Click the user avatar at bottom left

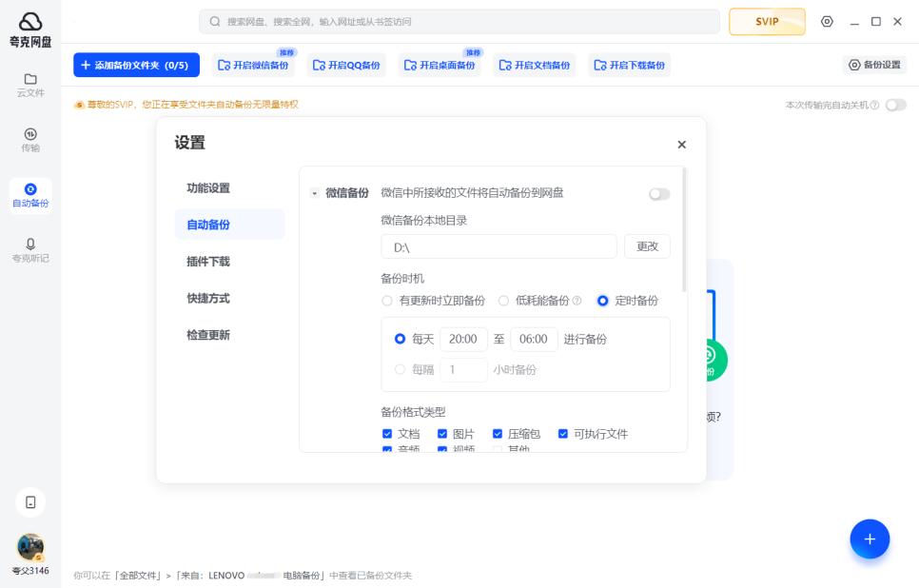tap(30, 547)
